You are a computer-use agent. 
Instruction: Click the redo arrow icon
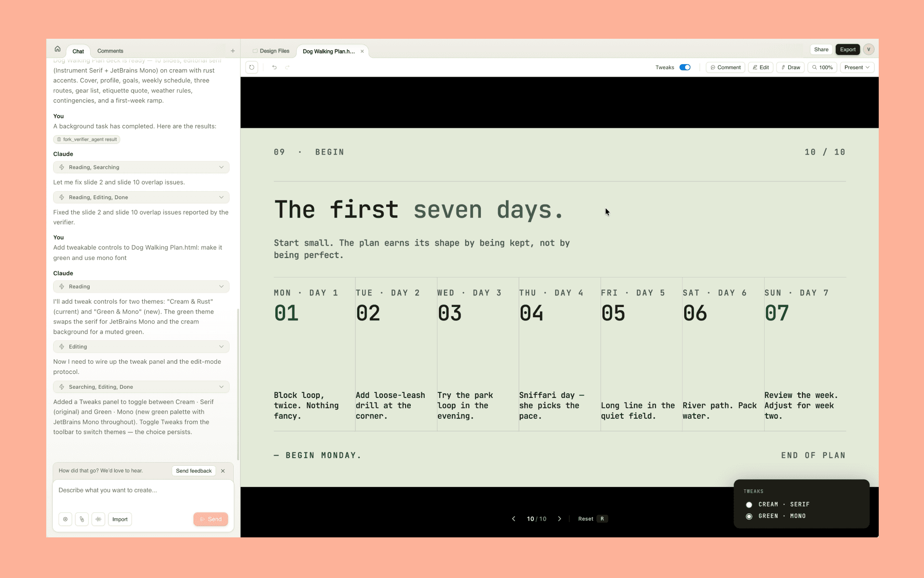click(287, 67)
